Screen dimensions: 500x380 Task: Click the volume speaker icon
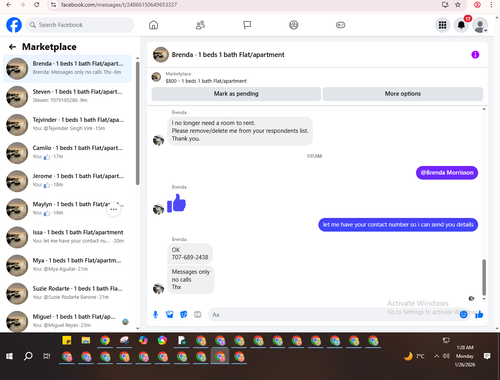446,356
